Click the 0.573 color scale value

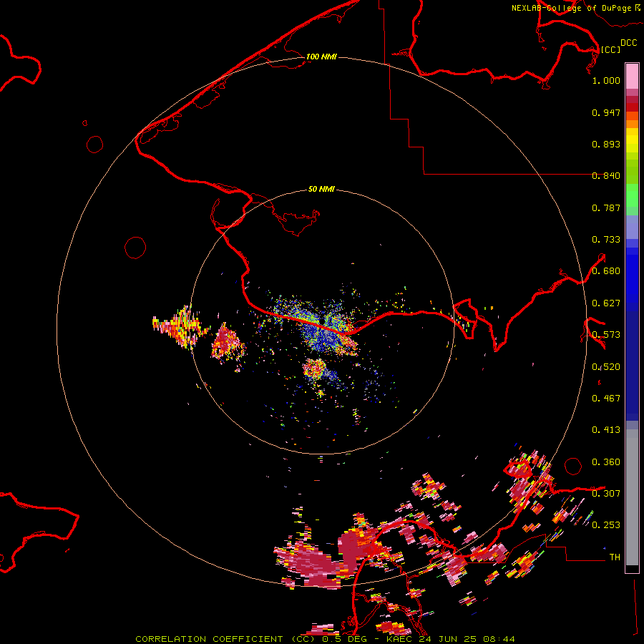(x=606, y=335)
